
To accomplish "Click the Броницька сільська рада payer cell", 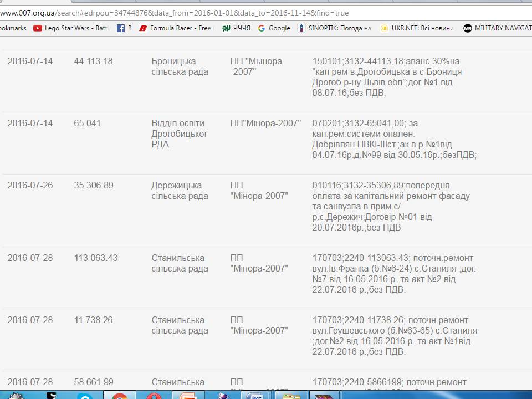I will pos(180,66).
